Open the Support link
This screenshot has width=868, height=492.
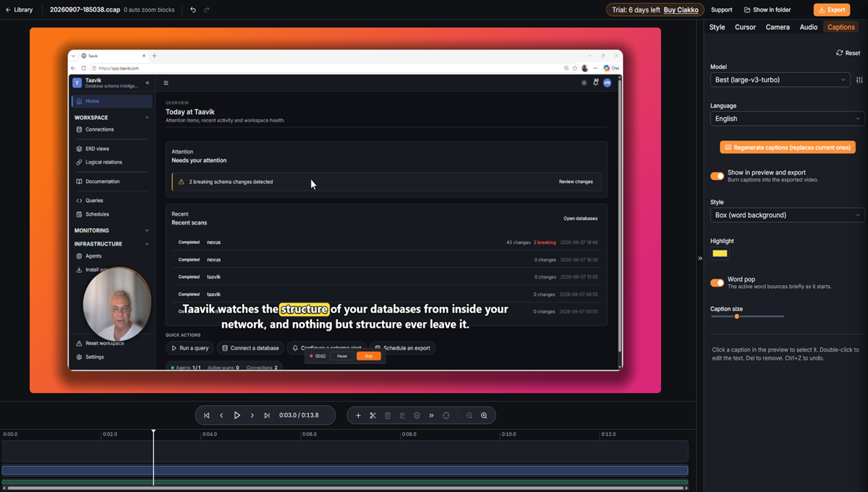[721, 9]
